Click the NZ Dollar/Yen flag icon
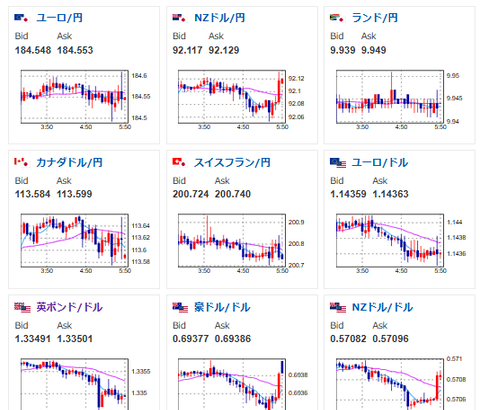 [180, 18]
